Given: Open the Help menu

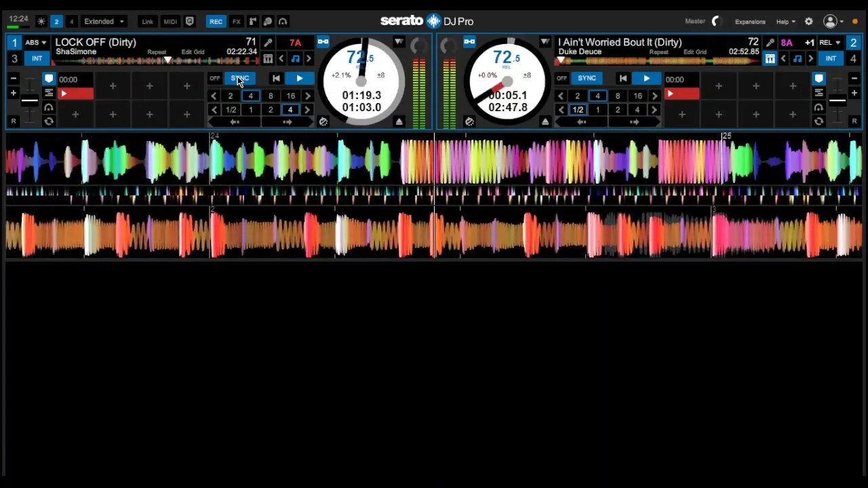Looking at the screenshot, I should [x=786, y=22].
